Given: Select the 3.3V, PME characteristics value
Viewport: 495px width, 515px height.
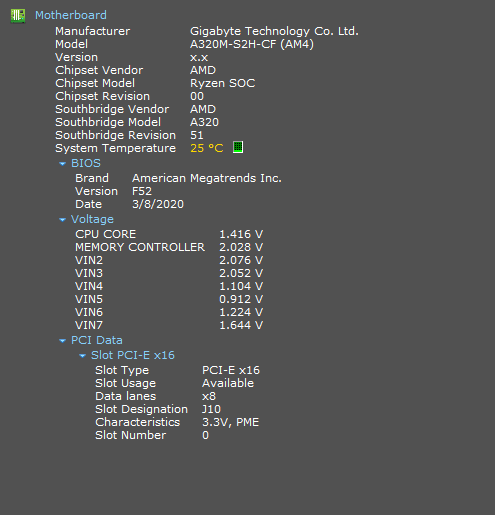Looking at the screenshot, I should [x=231, y=422].
